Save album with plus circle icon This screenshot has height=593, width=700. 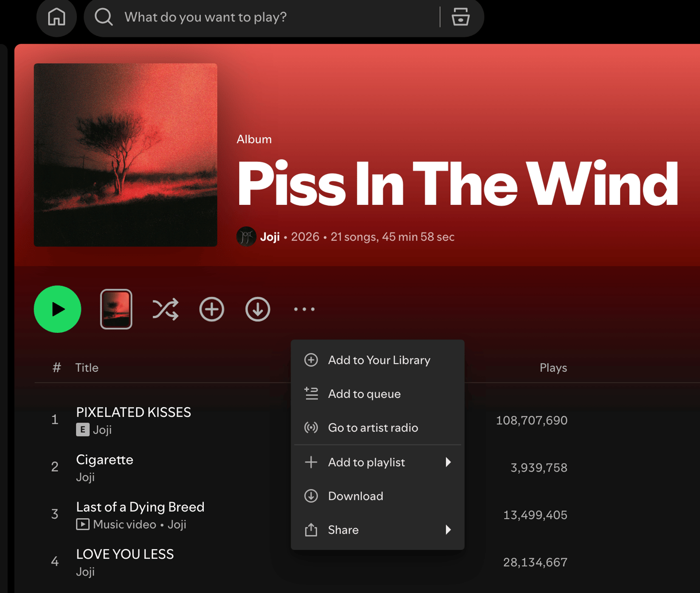(x=212, y=309)
